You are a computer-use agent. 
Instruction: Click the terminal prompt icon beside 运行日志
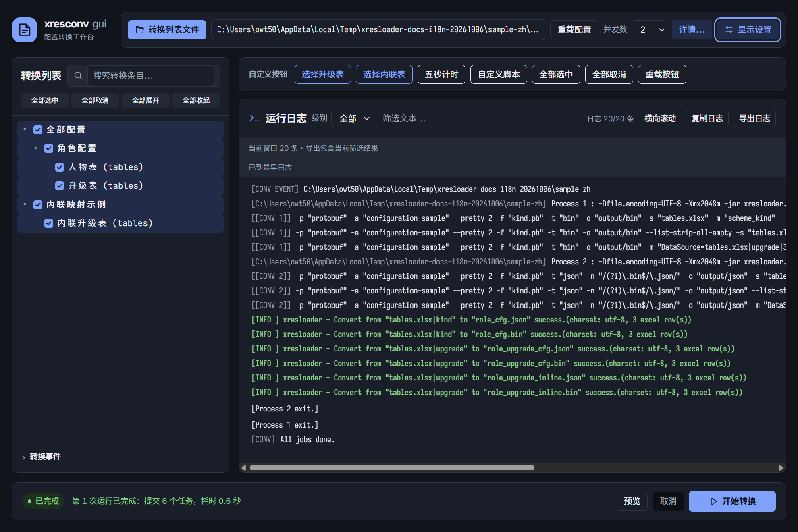click(254, 118)
